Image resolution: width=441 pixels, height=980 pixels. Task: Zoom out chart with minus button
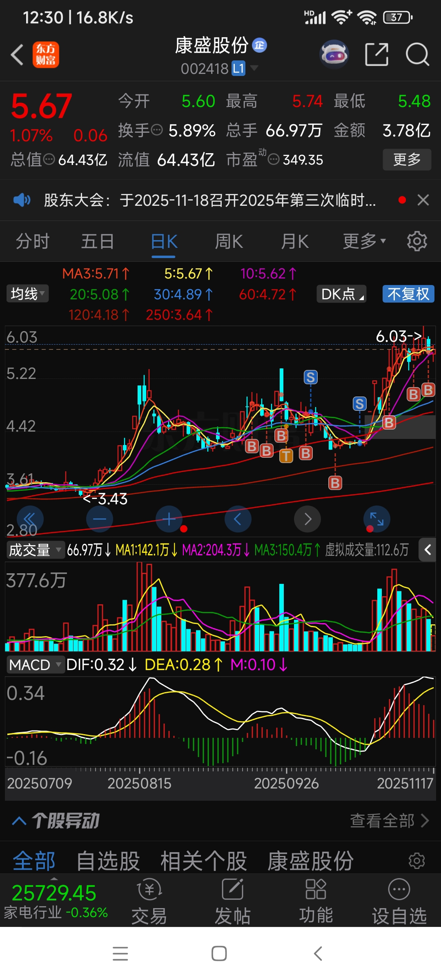pyautogui.click(x=99, y=519)
